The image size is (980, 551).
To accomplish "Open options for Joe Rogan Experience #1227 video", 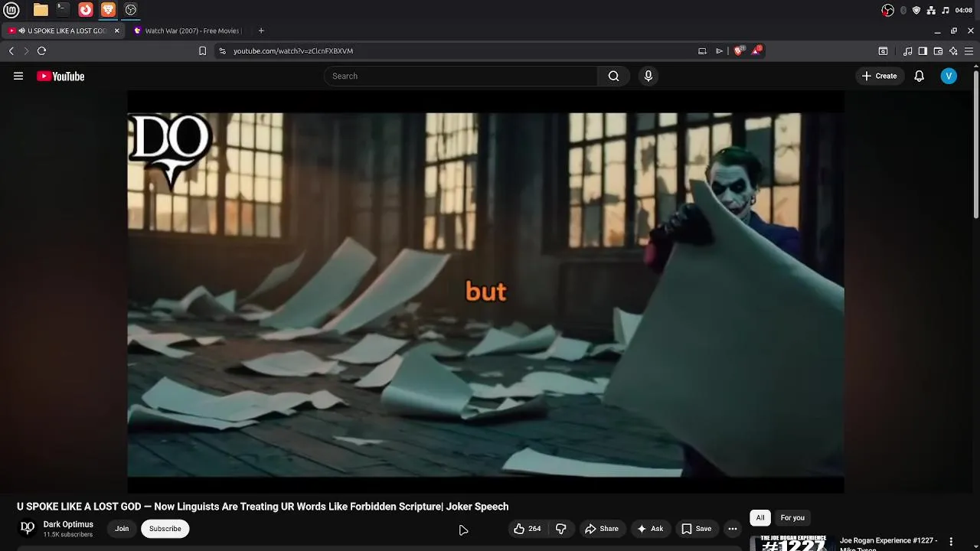I will [951, 542].
